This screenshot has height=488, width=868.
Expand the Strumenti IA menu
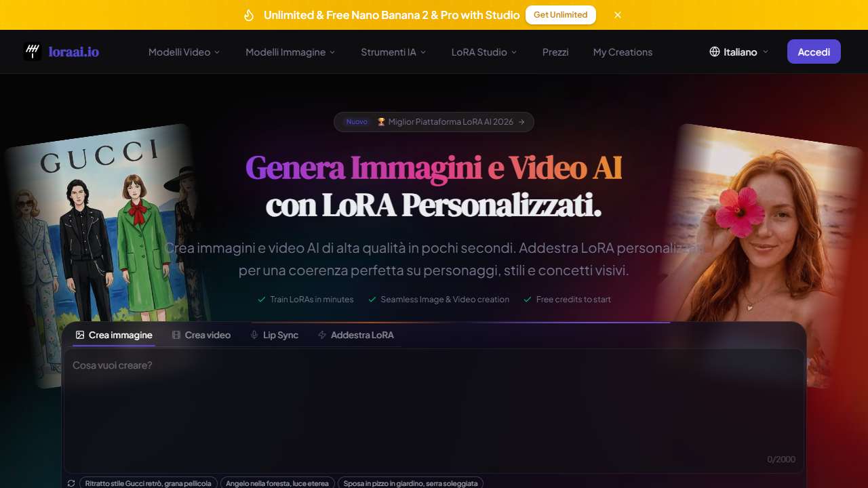392,52
